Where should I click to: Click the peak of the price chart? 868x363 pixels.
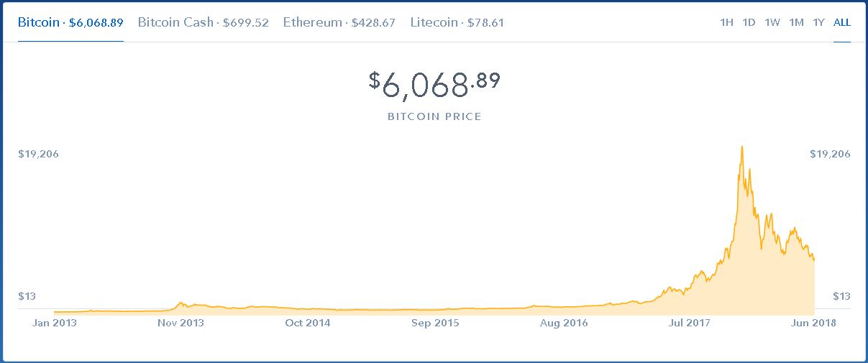(741, 148)
